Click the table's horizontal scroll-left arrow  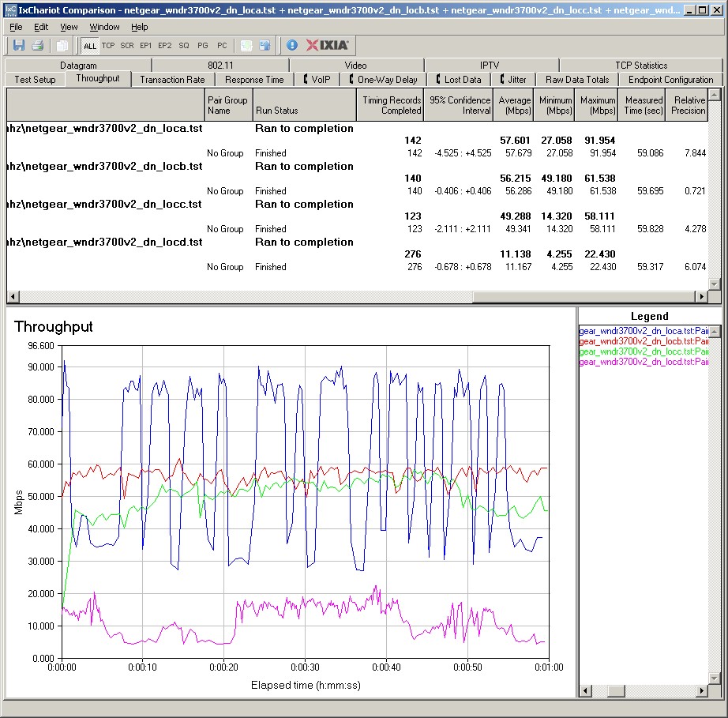click(x=13, y=296)
